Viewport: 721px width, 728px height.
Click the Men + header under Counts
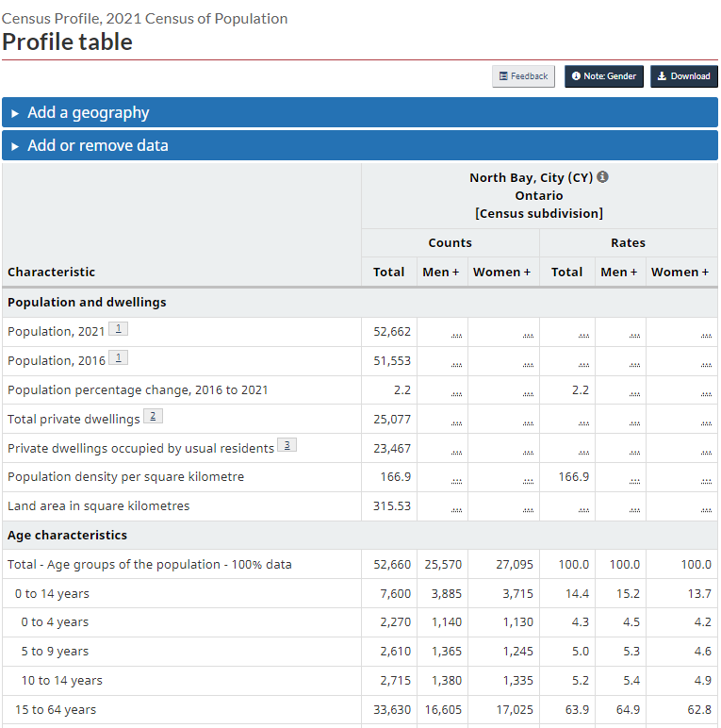point(442,272)
